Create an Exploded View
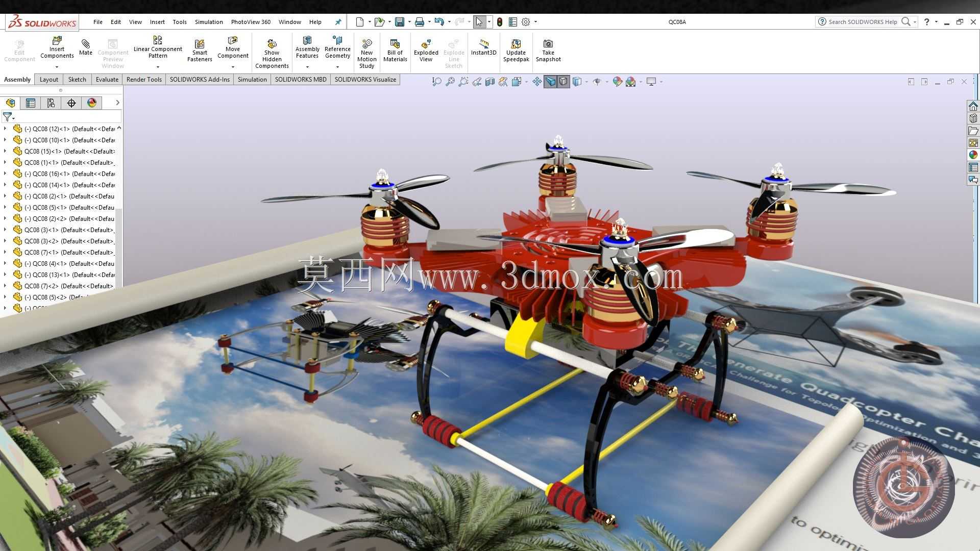This screenshot has width=980, height=551. click(x=426, y=51)
